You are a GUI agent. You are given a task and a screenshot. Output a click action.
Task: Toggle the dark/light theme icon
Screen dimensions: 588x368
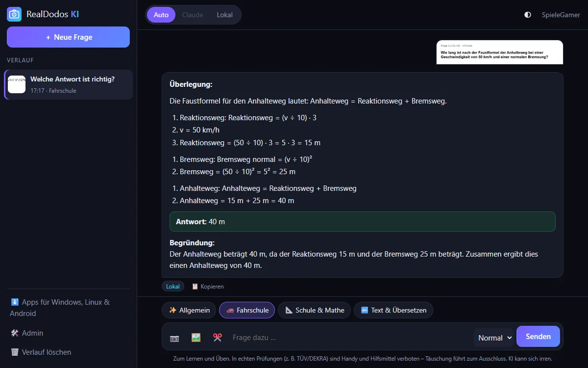coord(528,15)
